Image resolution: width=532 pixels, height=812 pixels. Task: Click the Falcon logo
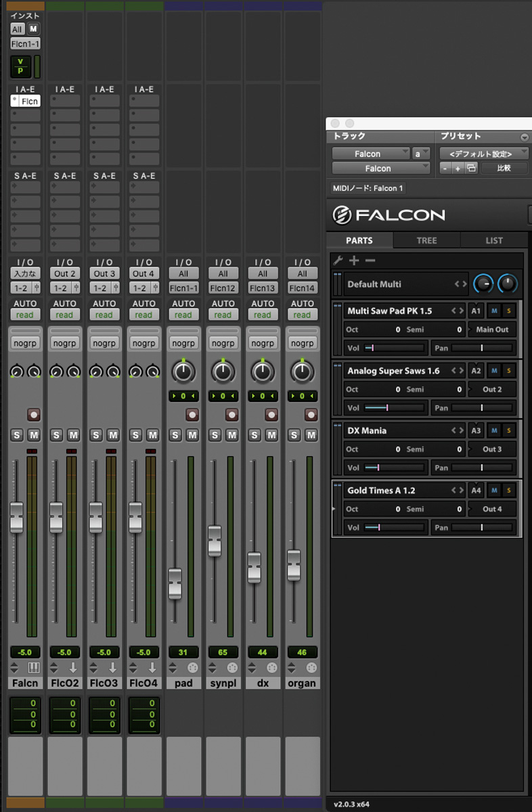[389, 215]
